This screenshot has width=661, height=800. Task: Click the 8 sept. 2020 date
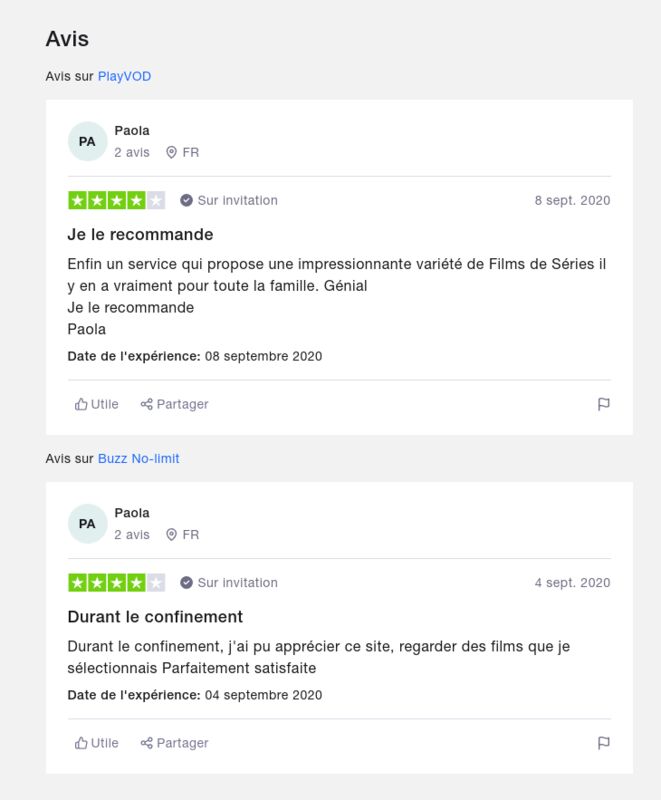[572, 200]
